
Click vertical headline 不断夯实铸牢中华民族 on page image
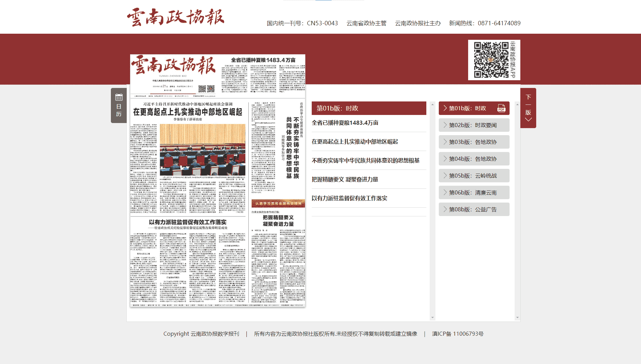pos(293,148)
